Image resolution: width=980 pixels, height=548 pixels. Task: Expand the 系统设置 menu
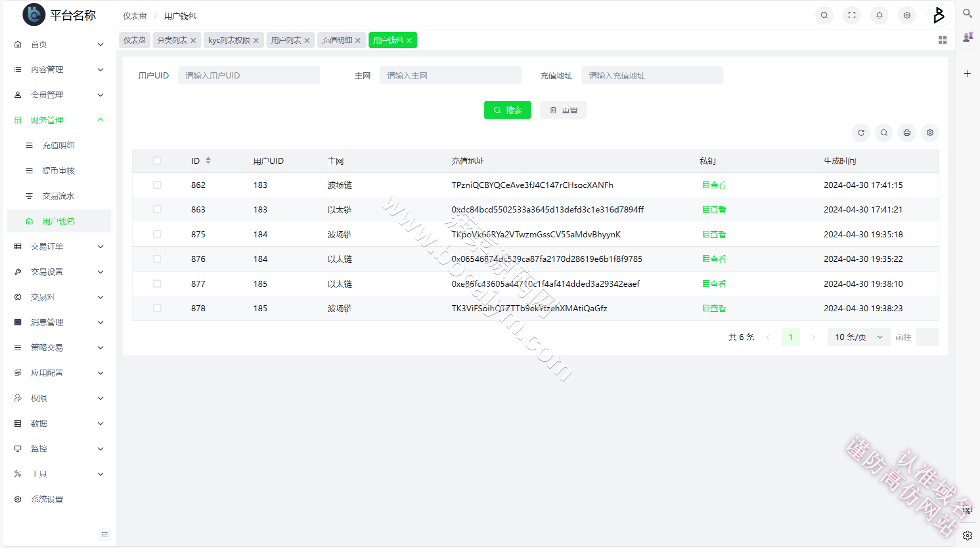click(x=59, y=499)
